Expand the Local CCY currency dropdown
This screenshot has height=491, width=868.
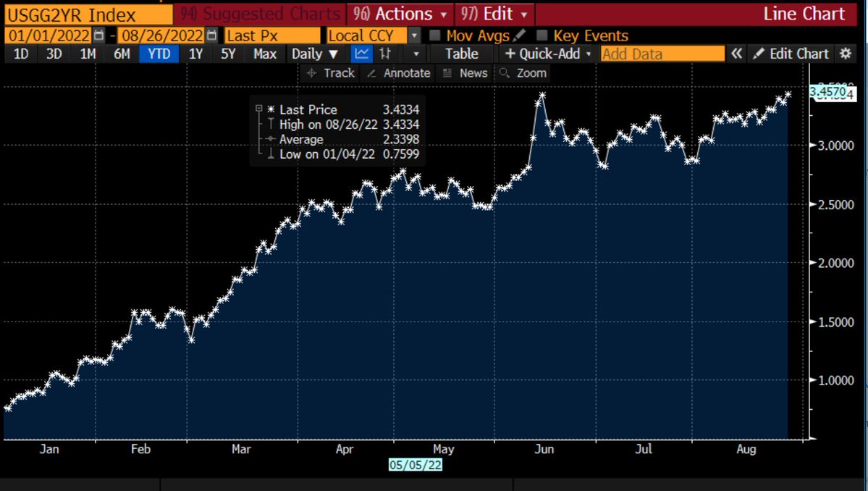click(x=413, y=35)
